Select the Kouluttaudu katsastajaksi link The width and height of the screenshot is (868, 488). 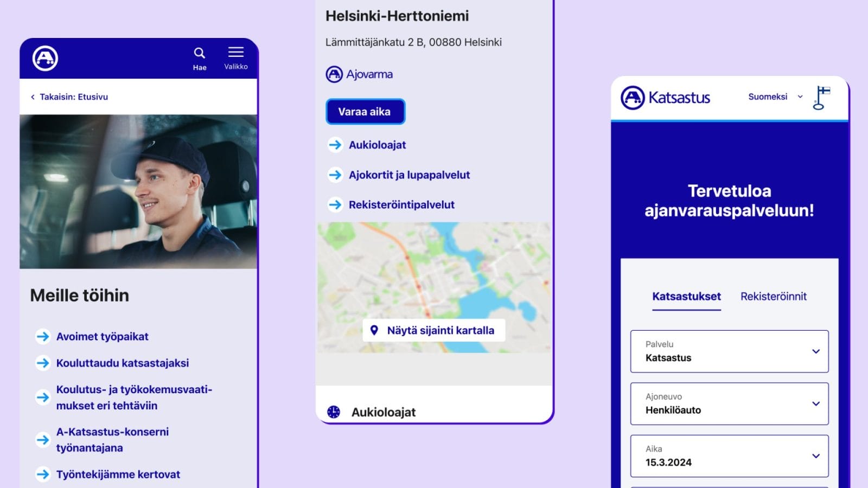click(122, 363)
